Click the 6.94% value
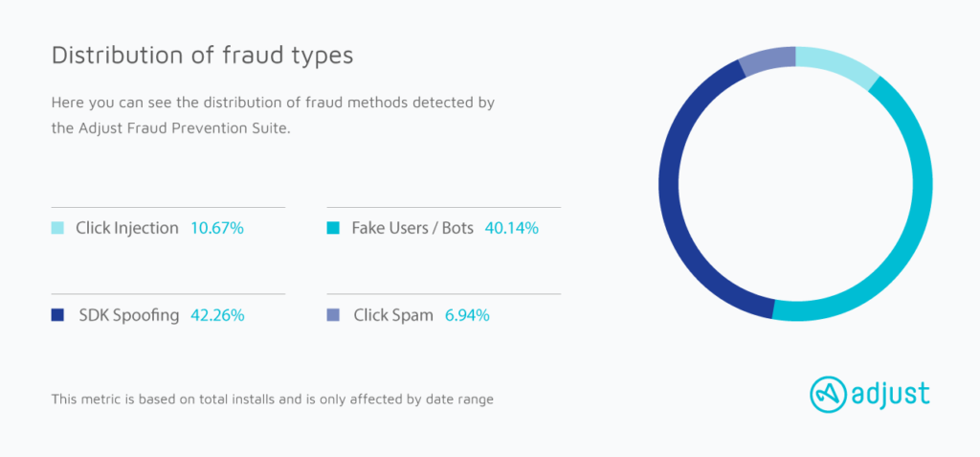 tap(467, 315)
